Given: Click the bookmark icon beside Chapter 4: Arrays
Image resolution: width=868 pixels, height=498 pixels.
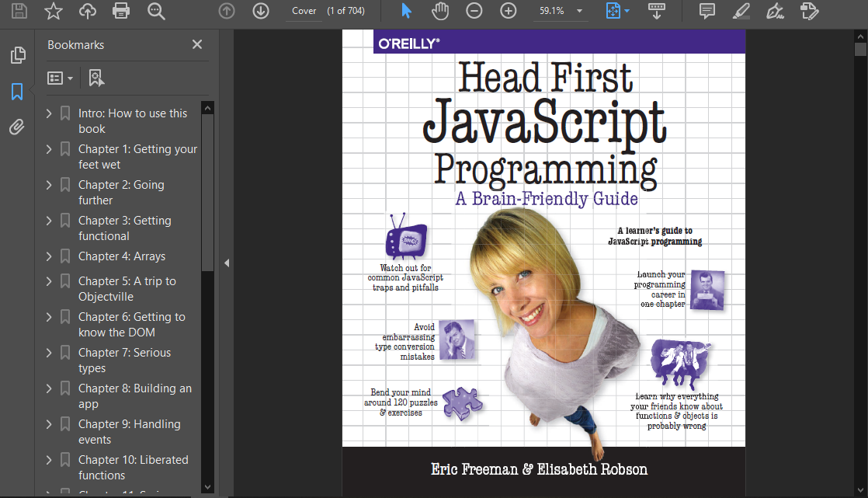Looking at the screenshot, I should point(65,256).
